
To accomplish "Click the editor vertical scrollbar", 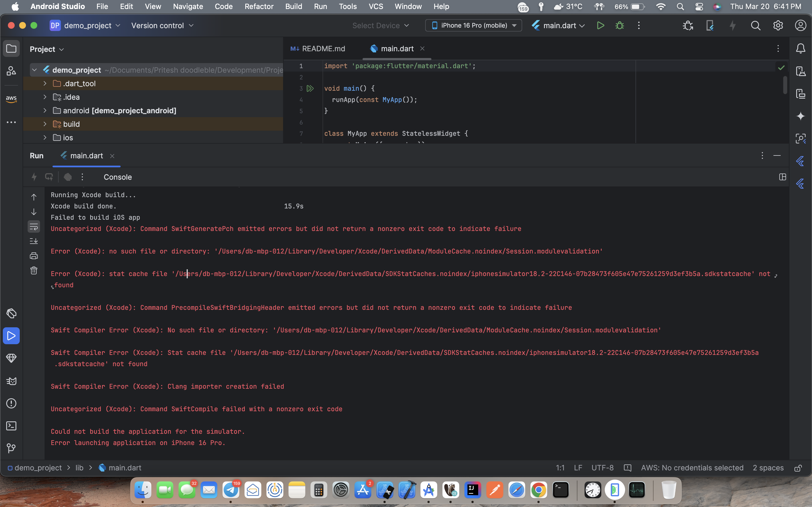I will pos(785,85).
